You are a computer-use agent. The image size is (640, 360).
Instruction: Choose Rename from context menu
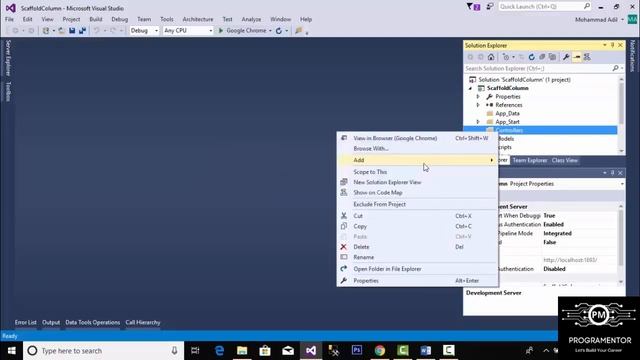(417, 257)
